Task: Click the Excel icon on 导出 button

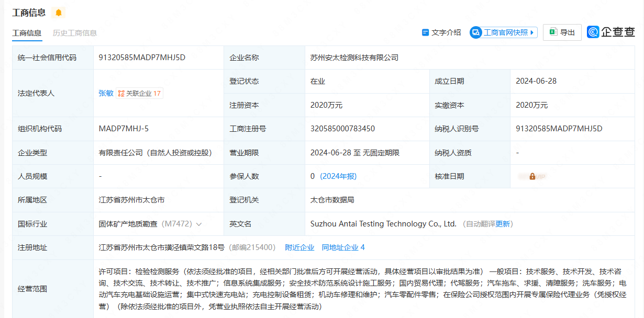Action: (552, 32)
